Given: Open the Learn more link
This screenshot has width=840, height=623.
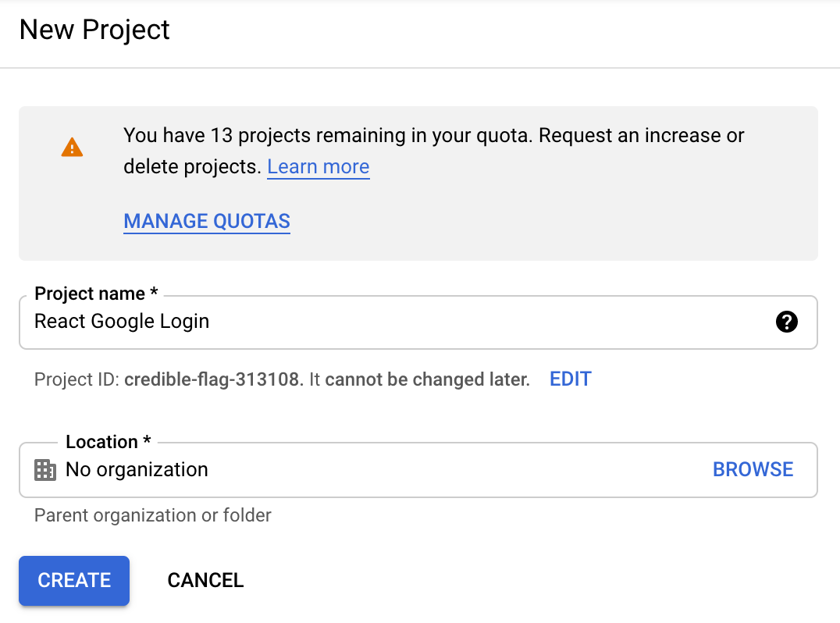Looking at the screenshot, I should click(318, 166).
